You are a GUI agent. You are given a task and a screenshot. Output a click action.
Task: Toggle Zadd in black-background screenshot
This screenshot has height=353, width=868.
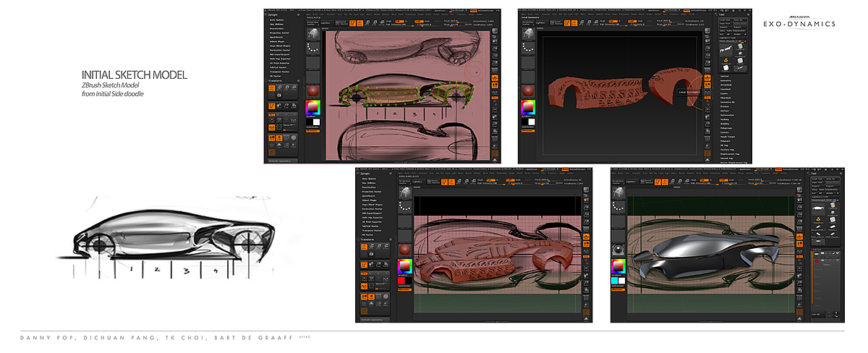coord(632,21)
